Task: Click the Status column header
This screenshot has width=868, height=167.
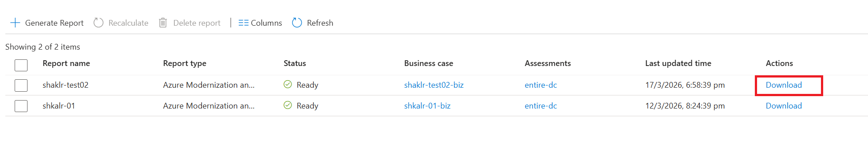Action: pos(295,63)
